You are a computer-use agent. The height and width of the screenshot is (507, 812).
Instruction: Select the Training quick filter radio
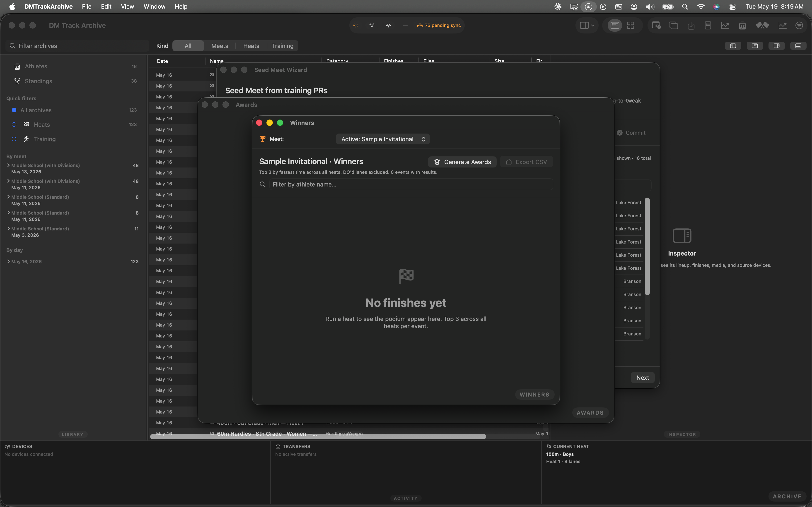14,139
